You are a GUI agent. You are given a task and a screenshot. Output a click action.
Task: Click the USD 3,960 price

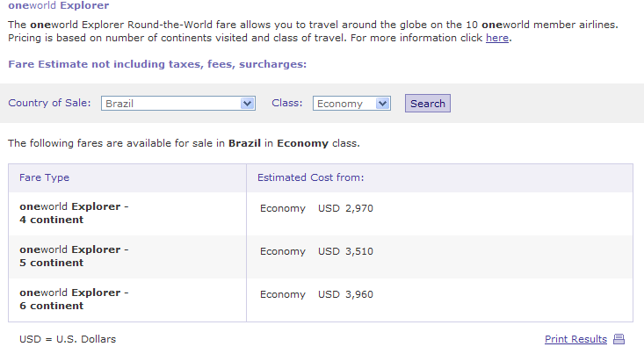(345, 294)
